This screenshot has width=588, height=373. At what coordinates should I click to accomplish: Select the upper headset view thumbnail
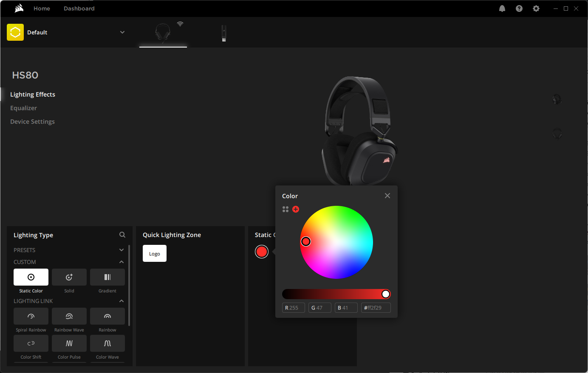pos(557,99)
